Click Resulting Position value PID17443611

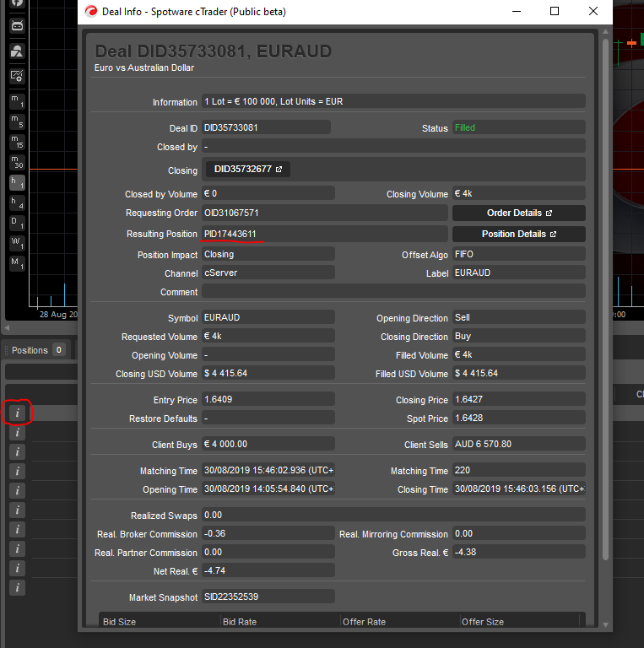coord(325,234)
